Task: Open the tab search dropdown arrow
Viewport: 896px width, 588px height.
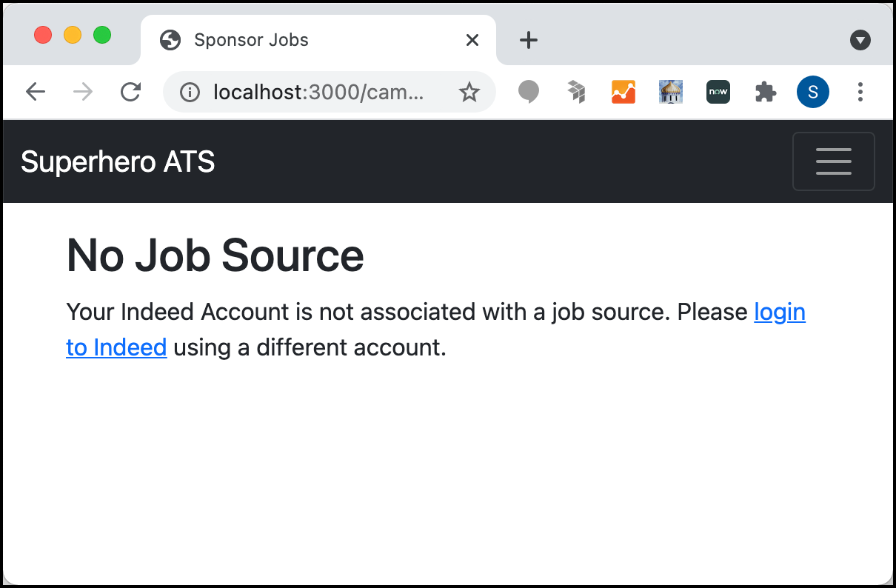Action: 860,40
